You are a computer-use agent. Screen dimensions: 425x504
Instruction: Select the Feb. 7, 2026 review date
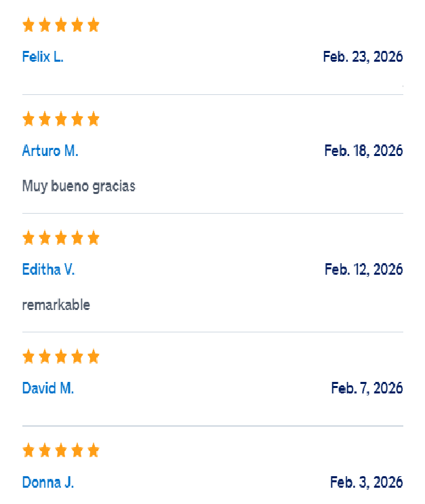click(x=367, y=388)
